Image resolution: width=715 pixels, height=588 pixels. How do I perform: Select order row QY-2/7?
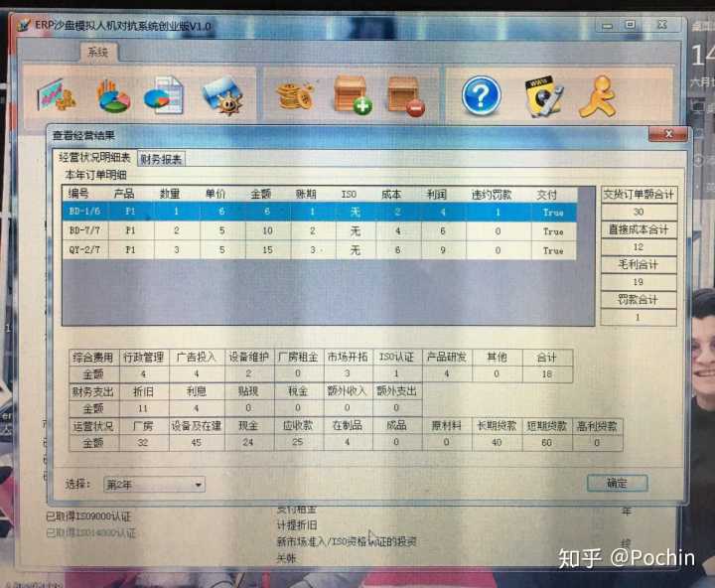319,250
